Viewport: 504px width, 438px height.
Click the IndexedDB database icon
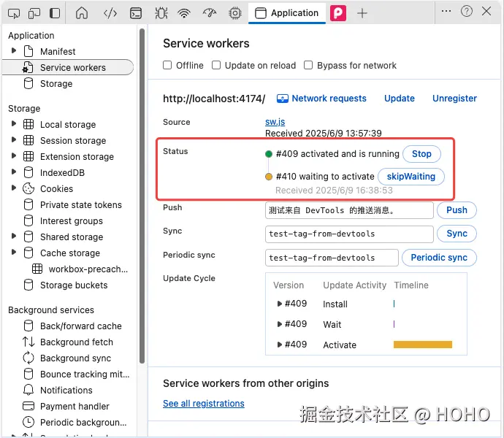[x=28, y=172]
